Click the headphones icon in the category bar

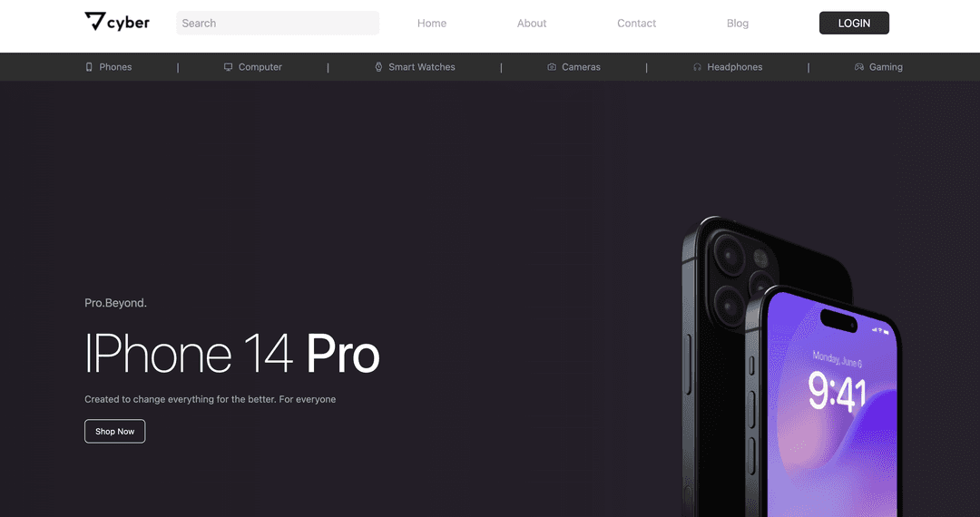tap(697, 67)
